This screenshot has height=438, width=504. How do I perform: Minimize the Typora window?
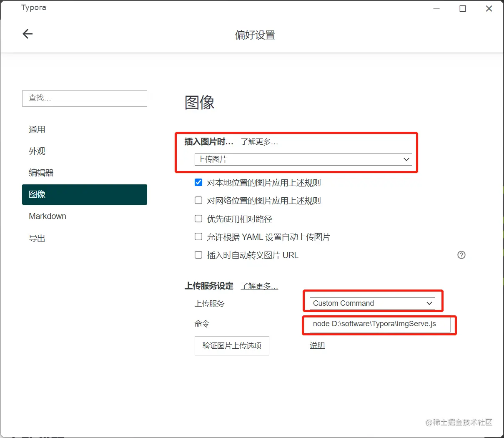(436, 9)
